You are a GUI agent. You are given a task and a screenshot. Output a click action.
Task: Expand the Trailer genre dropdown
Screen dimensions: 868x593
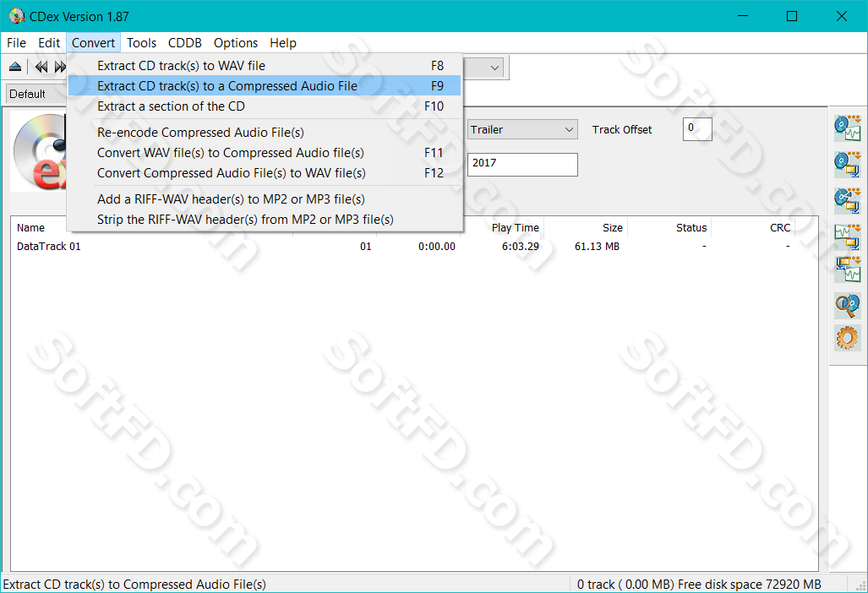[x=569, y=129]
